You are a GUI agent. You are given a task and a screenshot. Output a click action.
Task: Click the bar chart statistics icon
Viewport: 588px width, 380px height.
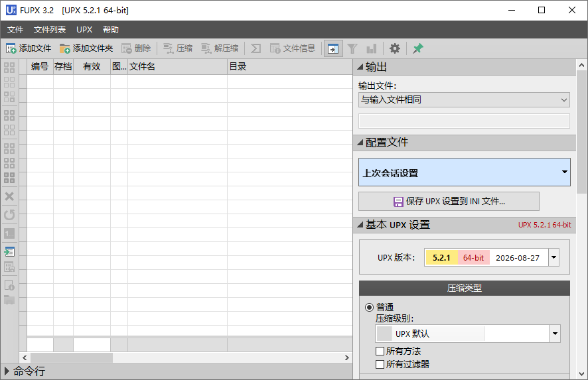(371, 48)
